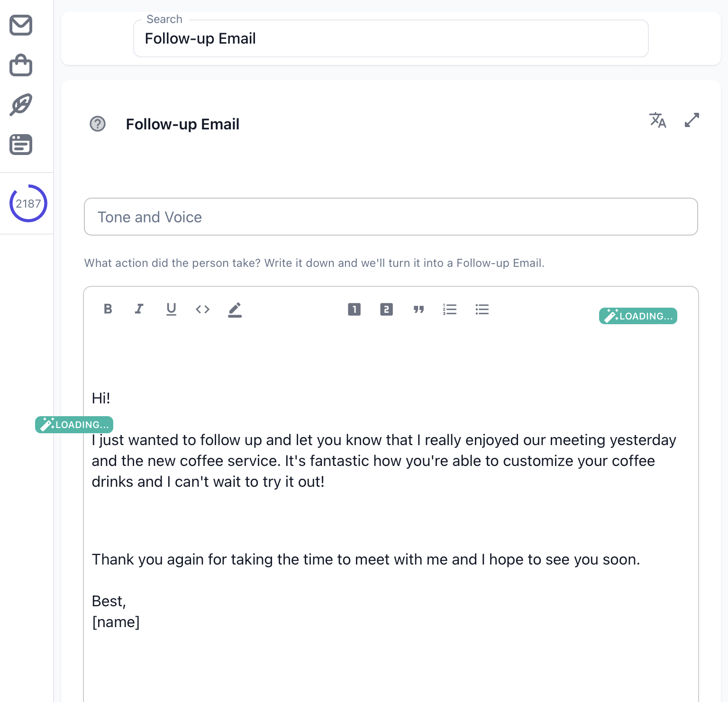
Task: Apply Heading 2 style
Action: (386, 310)
